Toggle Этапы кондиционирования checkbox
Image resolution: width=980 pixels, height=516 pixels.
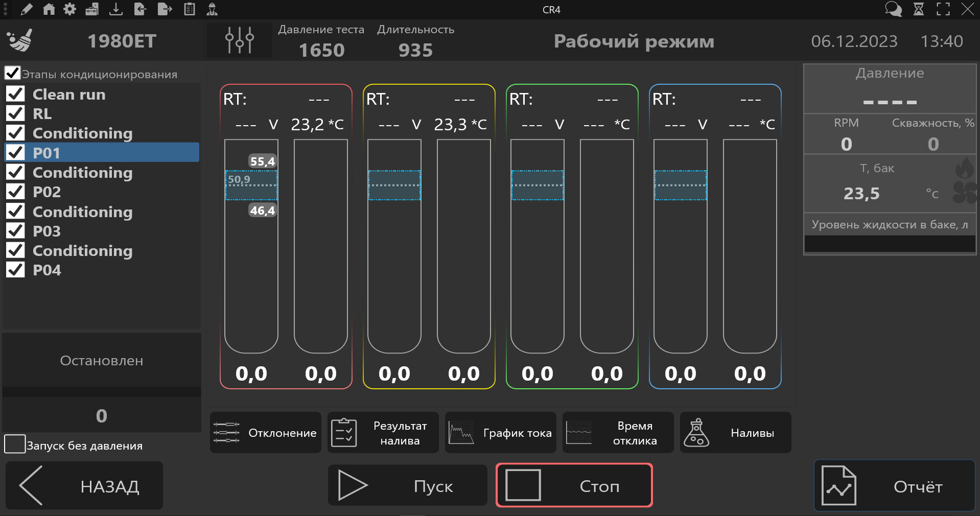[12, 73]
